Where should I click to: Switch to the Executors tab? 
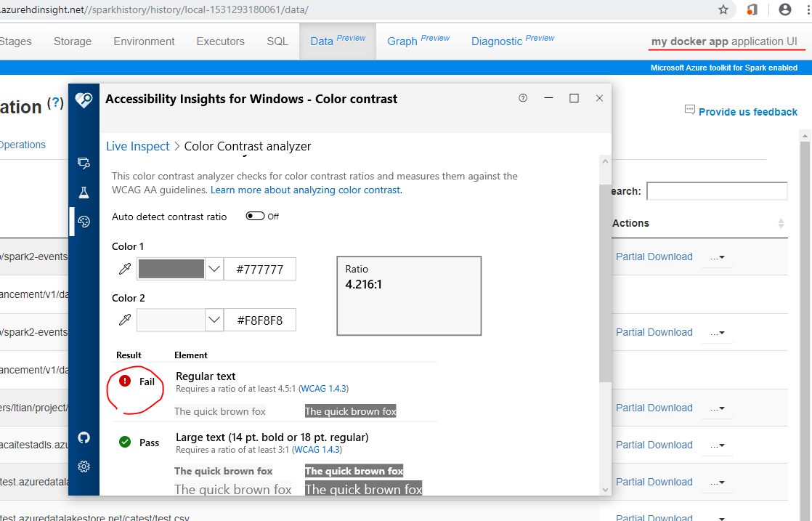(221, 41)
